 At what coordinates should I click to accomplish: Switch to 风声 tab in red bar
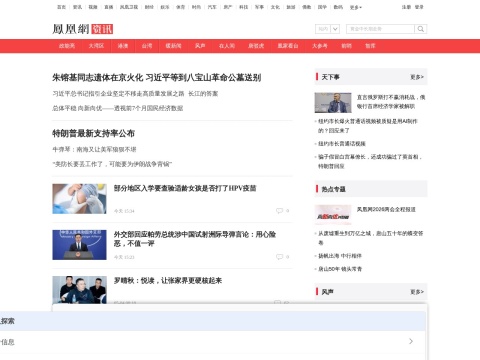click(200, 46)
